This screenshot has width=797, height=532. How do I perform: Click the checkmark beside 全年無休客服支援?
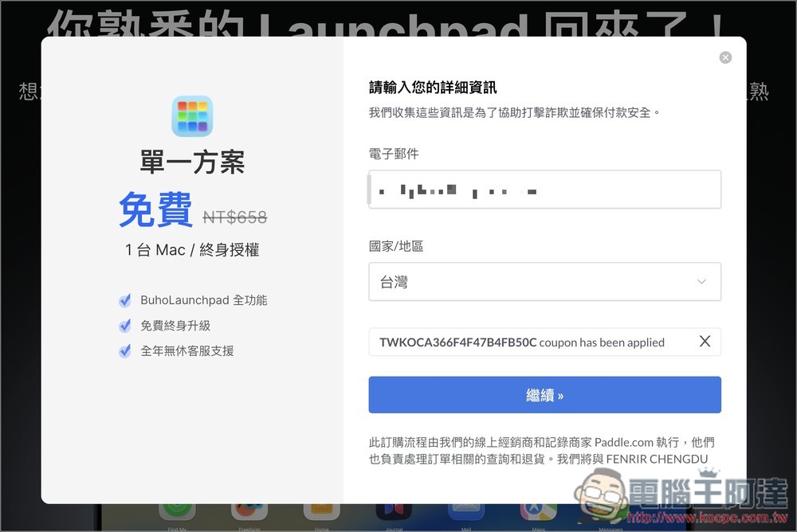(x=125, y=350)
